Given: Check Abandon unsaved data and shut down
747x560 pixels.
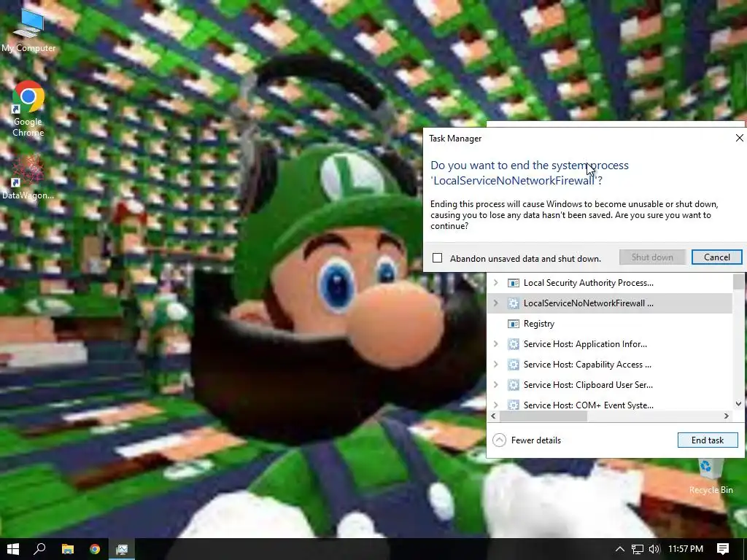Looking at the screenshot, I should (x=438, y=258).
